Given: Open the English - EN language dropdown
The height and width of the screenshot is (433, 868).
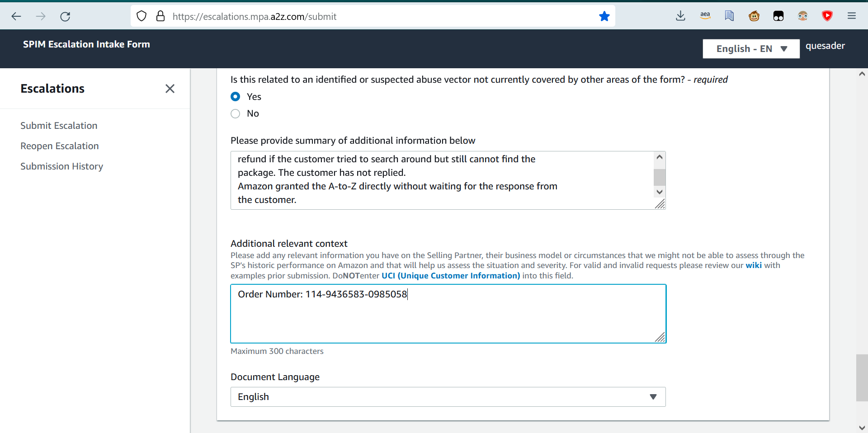Looking at the screenshot, I should [x=751, y=49].
